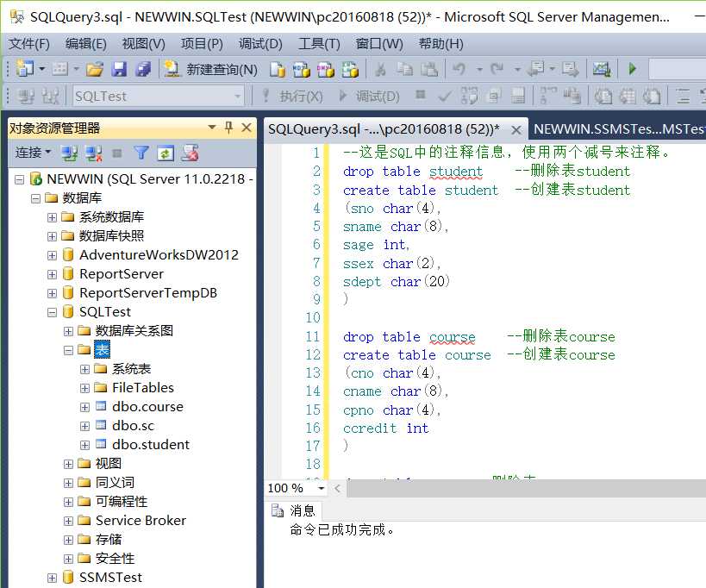Viewport: 706px width, 588px height.
Task: Close the 对象资源管理器 panel
Action: [x=247, y=128]
